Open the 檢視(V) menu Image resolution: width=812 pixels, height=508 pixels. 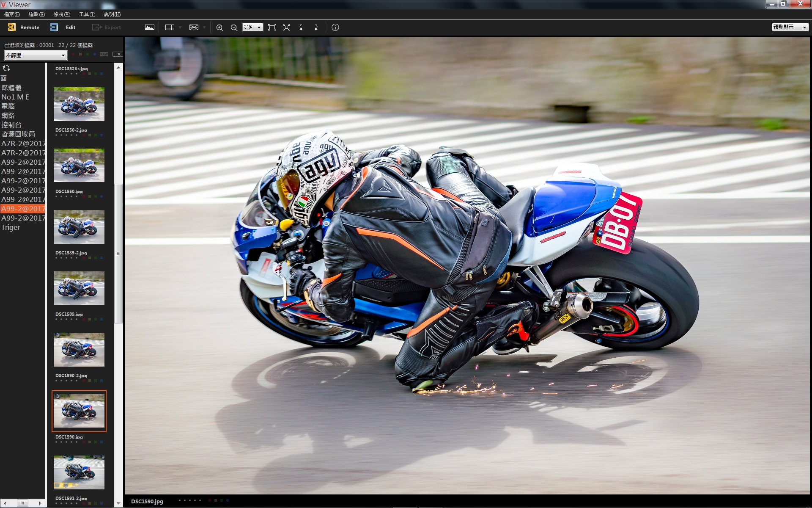62,14
